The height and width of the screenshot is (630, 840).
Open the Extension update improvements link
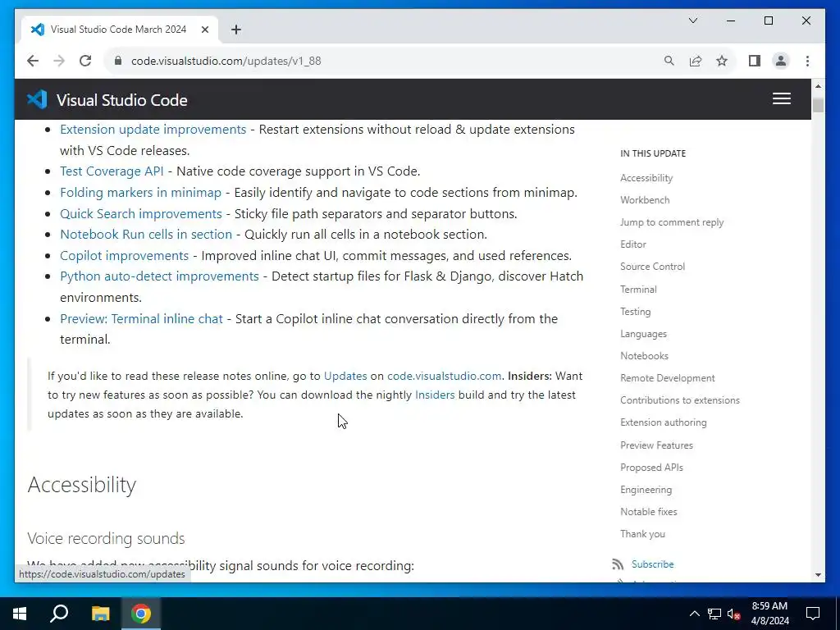point(153,129)
